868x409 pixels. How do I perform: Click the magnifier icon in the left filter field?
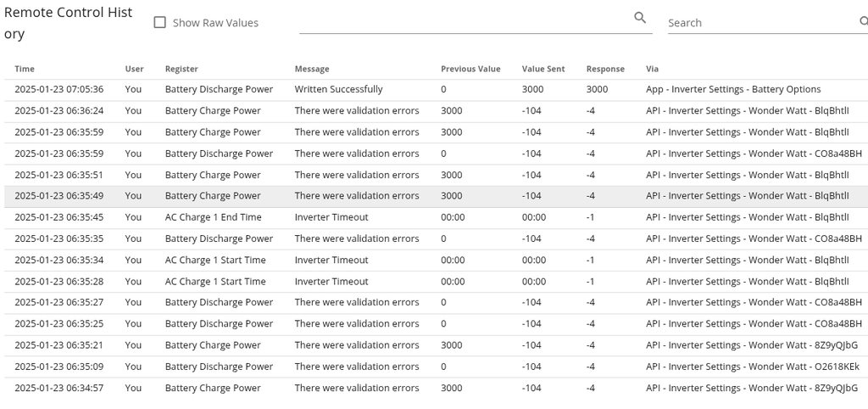click(640, 18)
